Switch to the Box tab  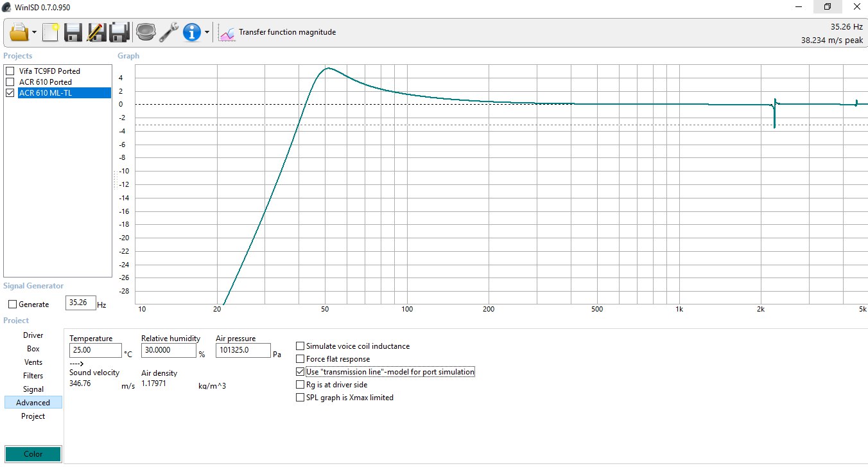coord(33,349)
